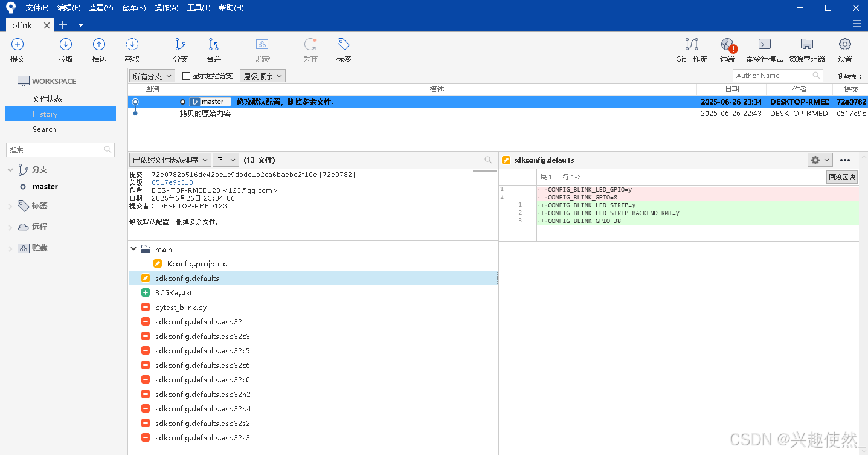868x455 pixels.
Task: Open the 仓库(R) menu
Action: tap(133, 8)
